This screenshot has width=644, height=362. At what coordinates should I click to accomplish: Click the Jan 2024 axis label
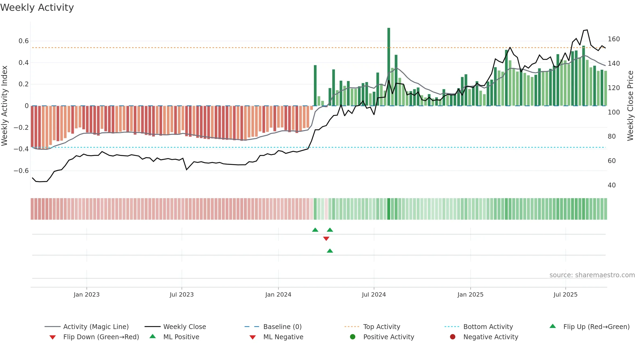pos(278,295)
